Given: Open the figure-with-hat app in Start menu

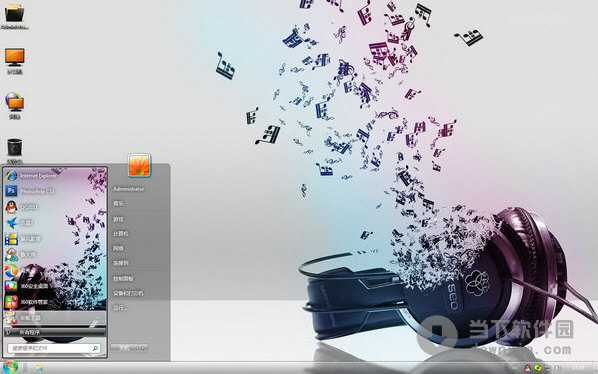Looking at the screenshot, I should tap(55, 254).
